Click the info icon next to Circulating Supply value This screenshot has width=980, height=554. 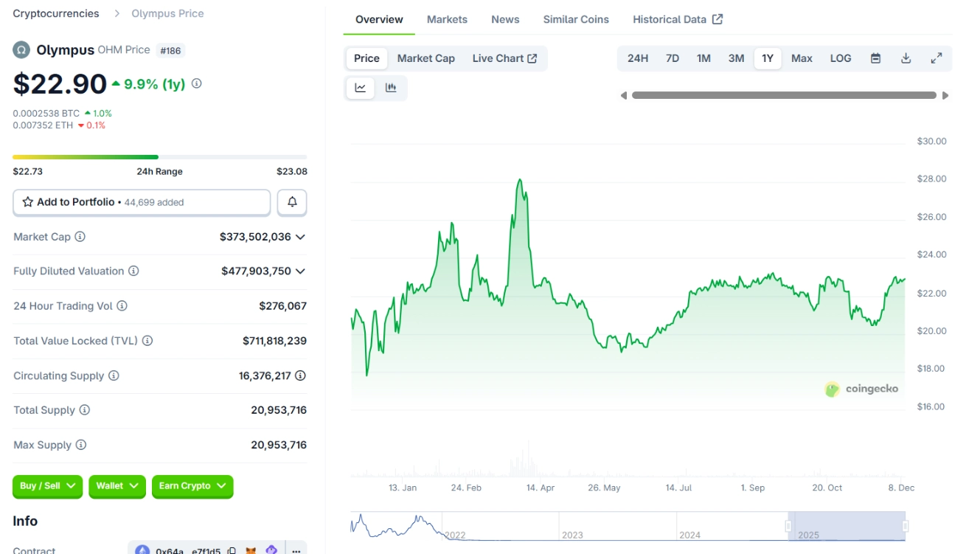pyautogui.click(x=301, y=375)
